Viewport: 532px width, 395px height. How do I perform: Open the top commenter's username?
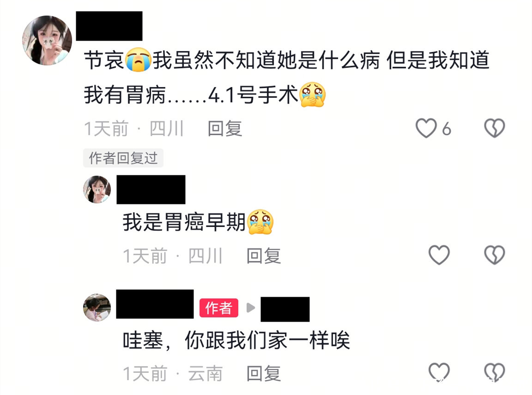tap(109, 26)
